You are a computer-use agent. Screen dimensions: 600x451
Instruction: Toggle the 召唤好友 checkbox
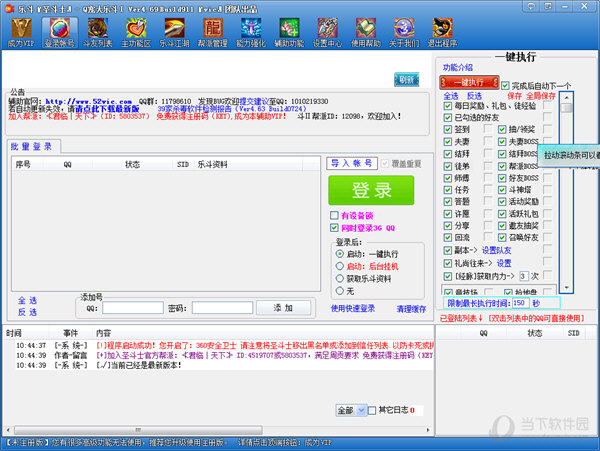tap(502, 238)
